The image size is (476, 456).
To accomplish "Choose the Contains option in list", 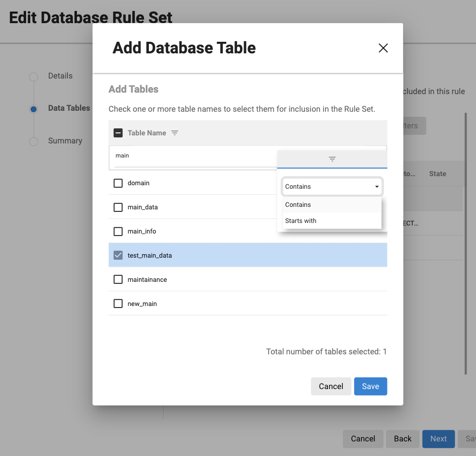I will [298, 205].
